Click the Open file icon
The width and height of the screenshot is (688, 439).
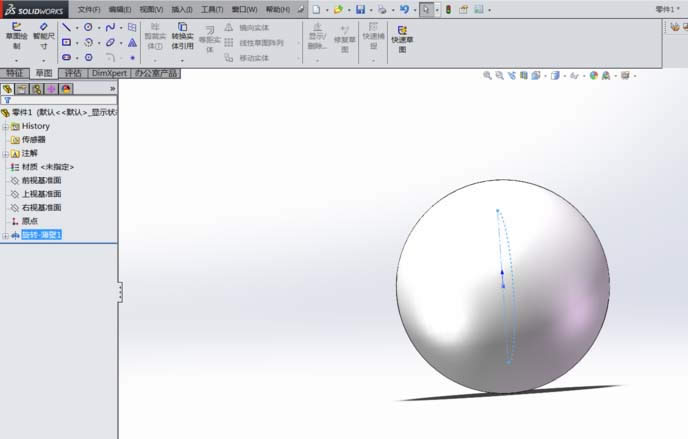(338, 9)
